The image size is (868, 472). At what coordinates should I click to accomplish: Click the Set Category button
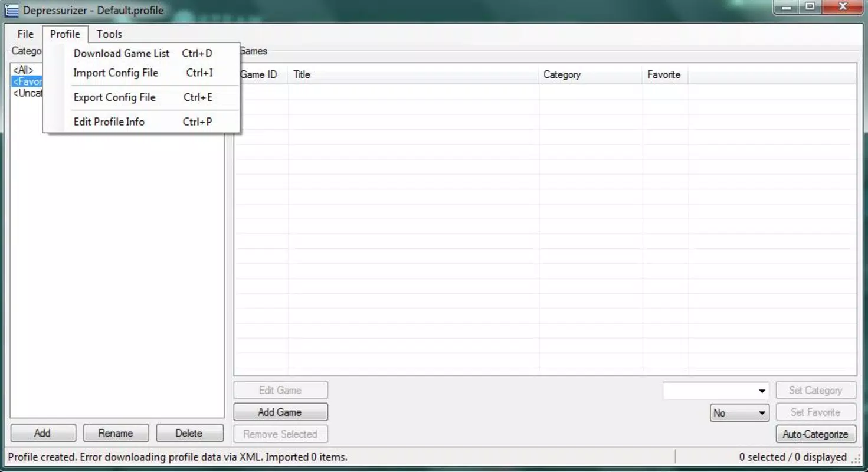pos(815,390)
